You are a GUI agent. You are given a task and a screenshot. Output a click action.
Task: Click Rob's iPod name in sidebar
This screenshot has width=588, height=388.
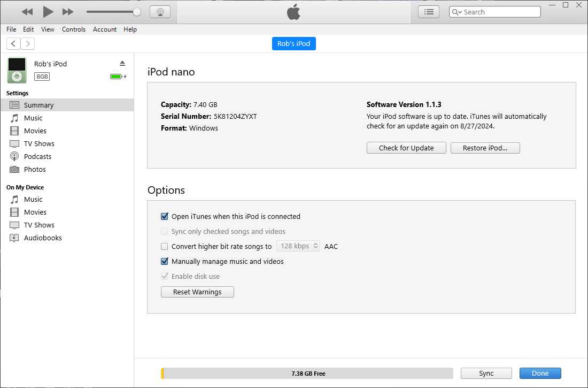(50, 64)
